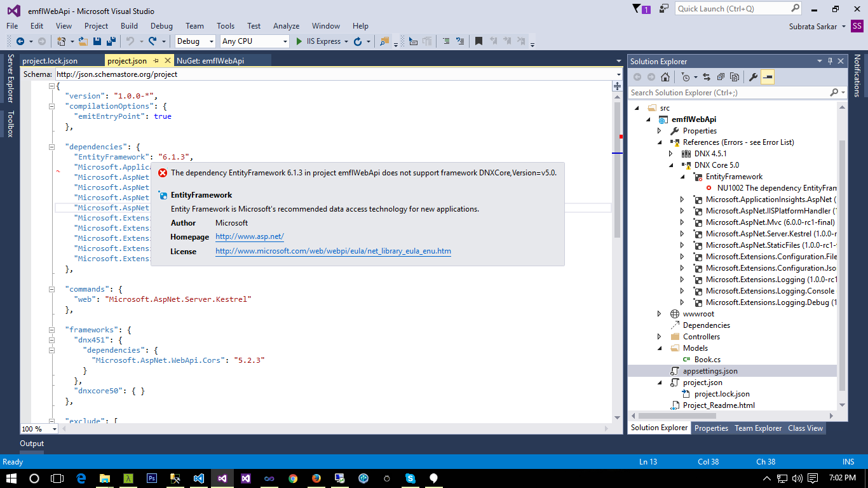The width and height of the screenshot is (868, 488).
Task: Click the search magnifier in Solution Explorer
Action: pos(834,93)
